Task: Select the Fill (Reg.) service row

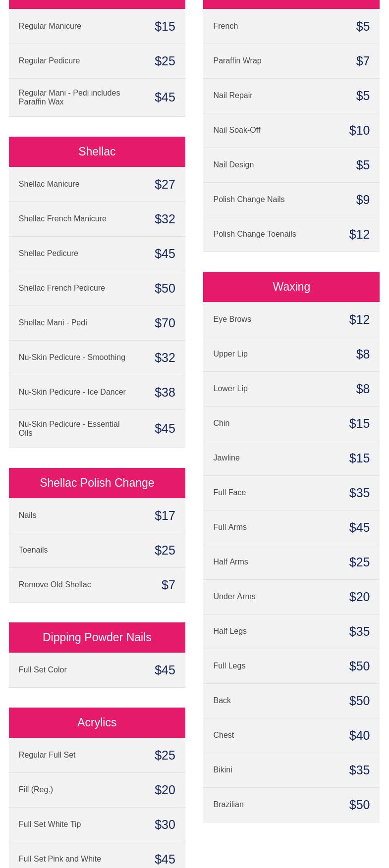Action: (97, 790)
